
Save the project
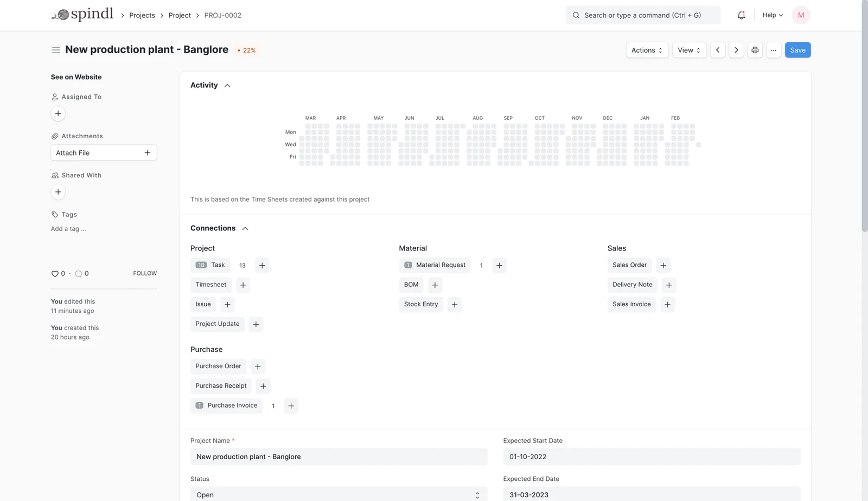click(x=797, y=50)
